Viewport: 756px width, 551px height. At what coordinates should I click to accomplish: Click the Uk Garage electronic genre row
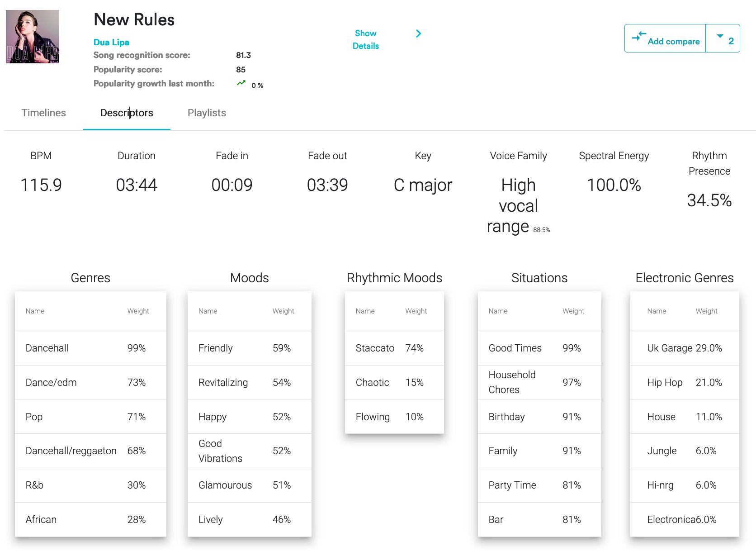click(684, 348)
